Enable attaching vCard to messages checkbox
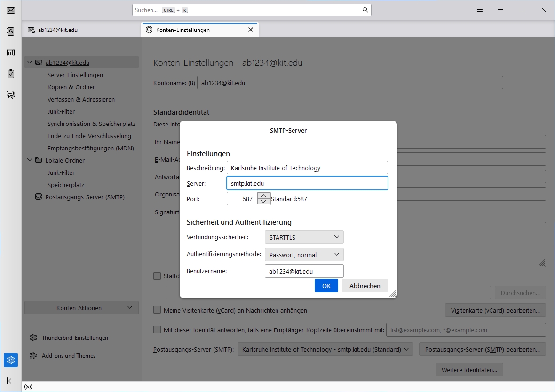 158,310
